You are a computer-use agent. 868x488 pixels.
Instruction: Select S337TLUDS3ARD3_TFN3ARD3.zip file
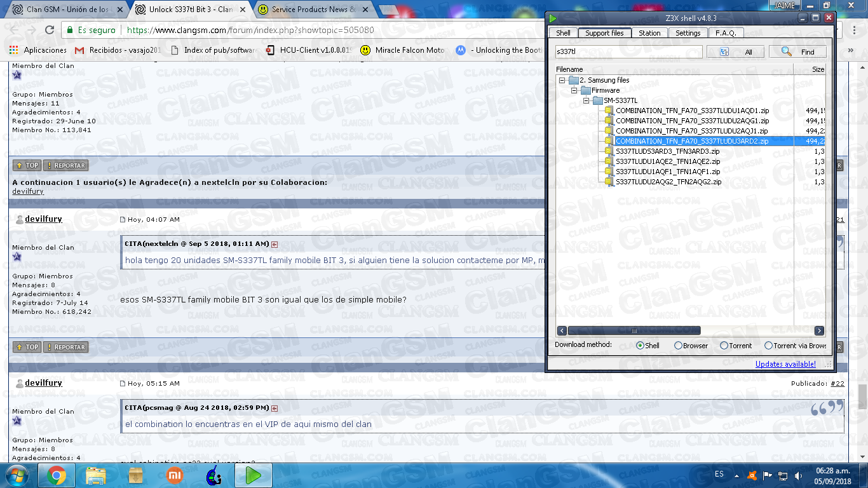pyautogui.click(x=667, y=151)
